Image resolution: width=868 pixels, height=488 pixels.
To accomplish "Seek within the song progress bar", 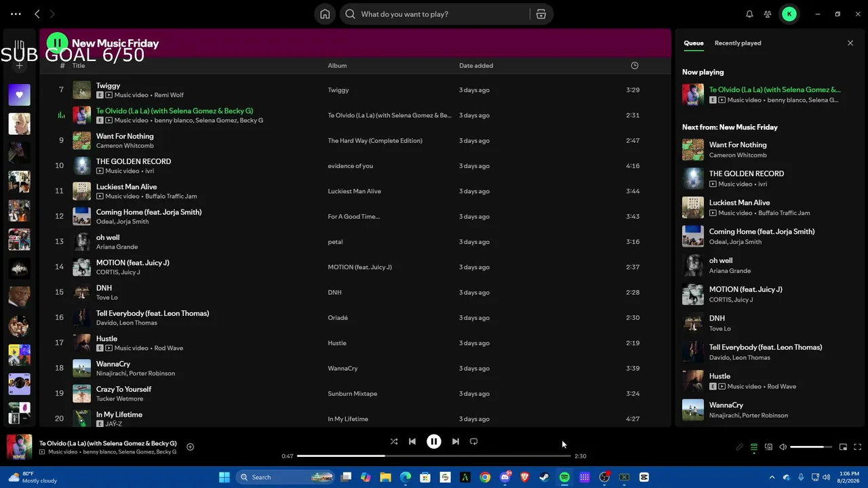I will pos(434,456).
